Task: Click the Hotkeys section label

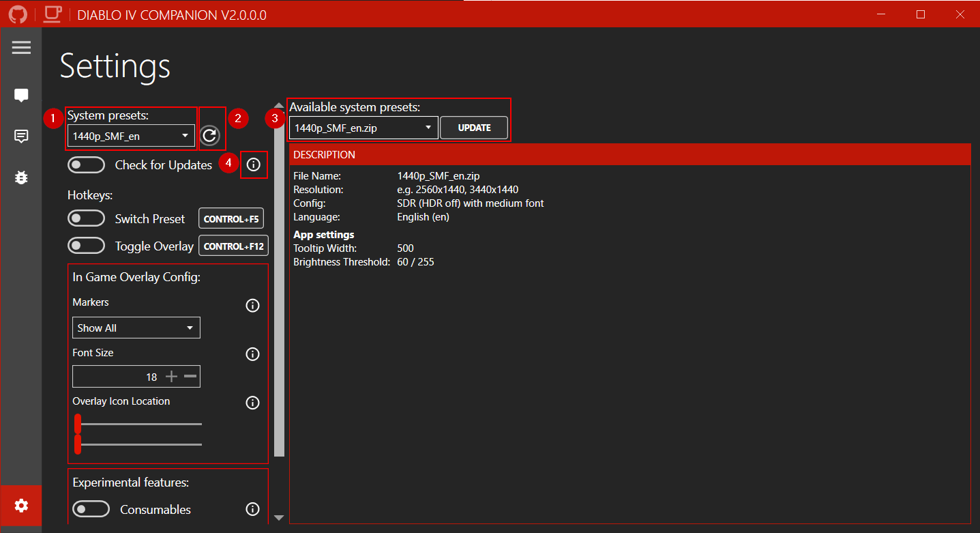Action: click(x=90, y=195)
